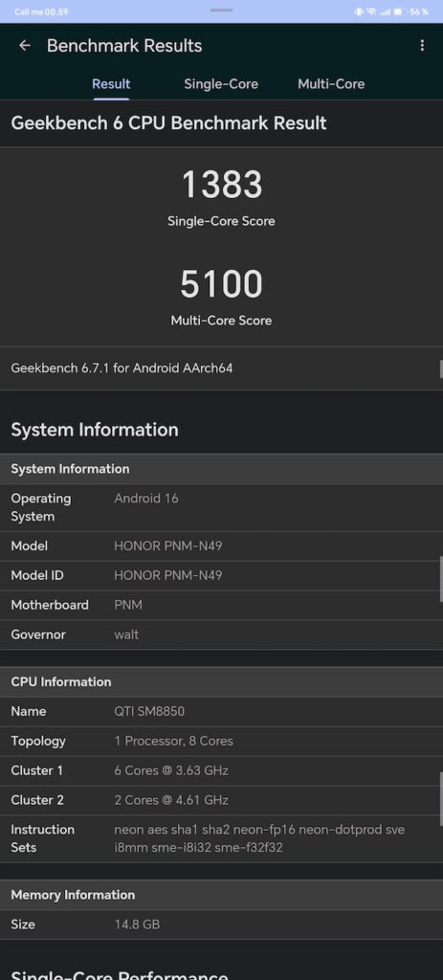The height and width of the screenshot is (980, 443).
Task: Switch to the Multi-Core tab
Action: tap(331, 84)
